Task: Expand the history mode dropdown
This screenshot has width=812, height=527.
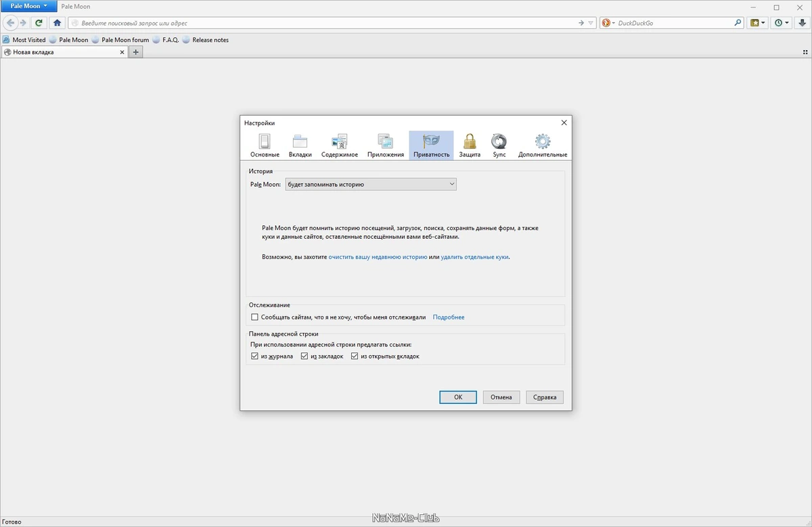Action: click(x=371, y=184)
